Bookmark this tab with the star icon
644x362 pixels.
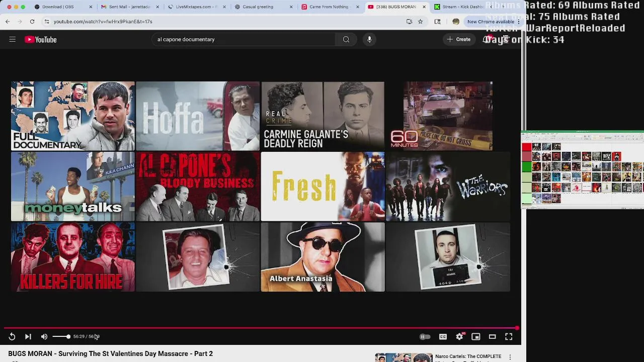[x=420, y=22]
